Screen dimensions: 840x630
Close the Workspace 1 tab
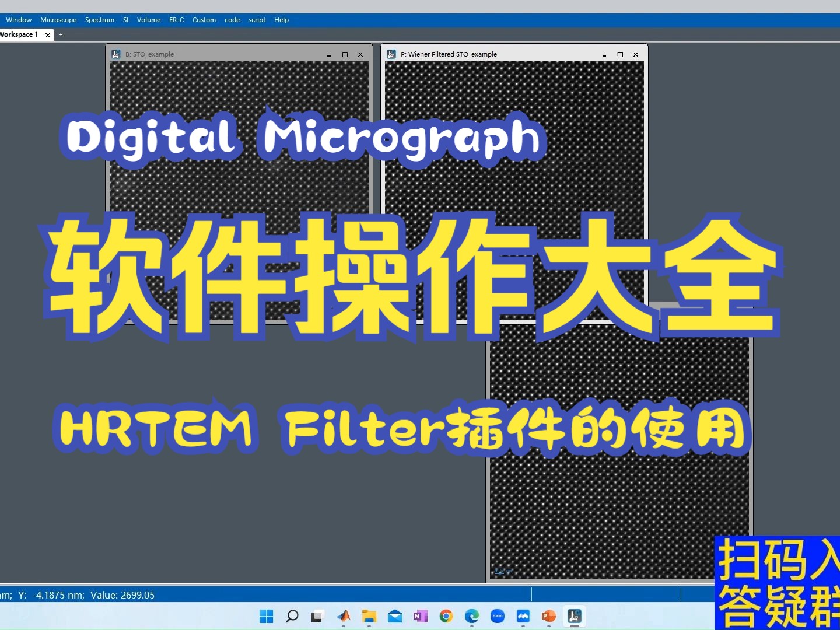[x=48, y=35]
